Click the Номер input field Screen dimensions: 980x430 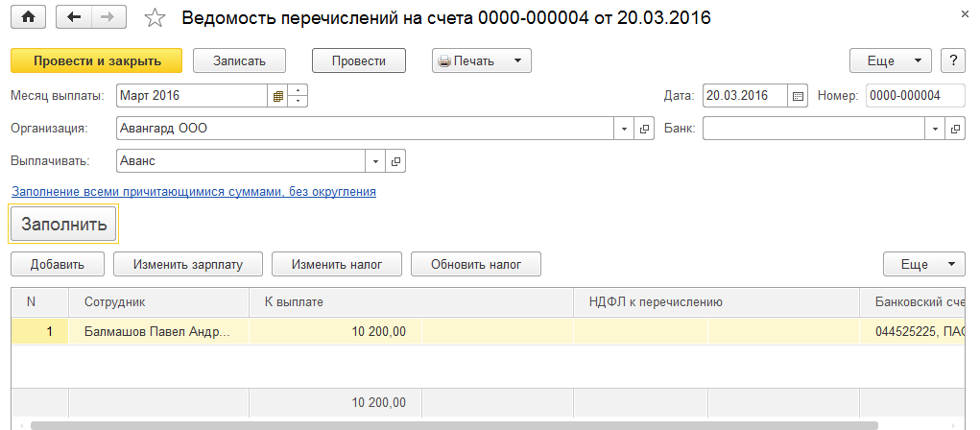point(915,96)
